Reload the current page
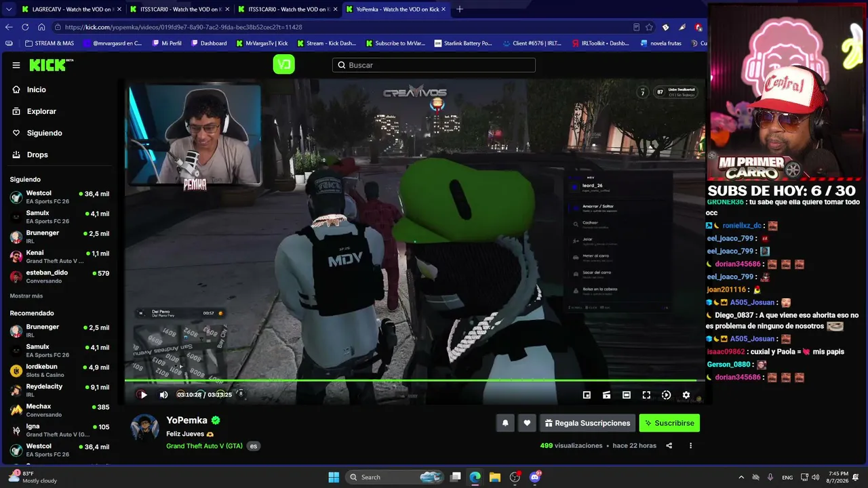 pos(25,27)
